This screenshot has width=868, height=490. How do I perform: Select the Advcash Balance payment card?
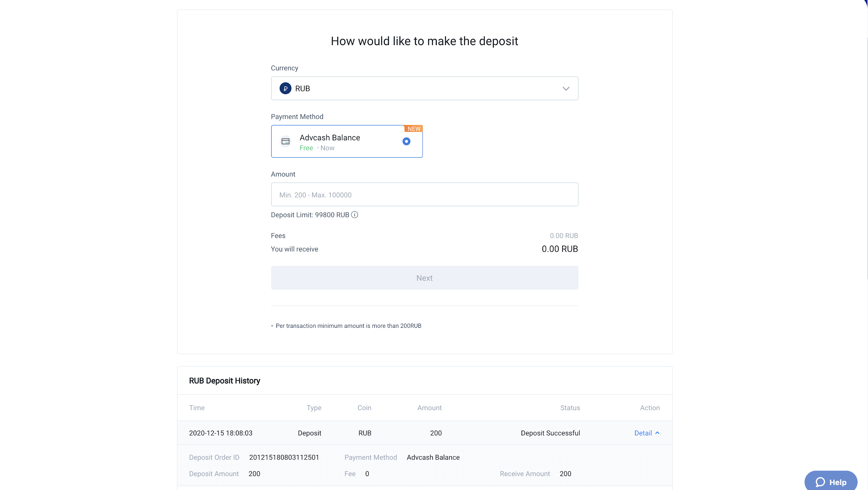point(347,141)
